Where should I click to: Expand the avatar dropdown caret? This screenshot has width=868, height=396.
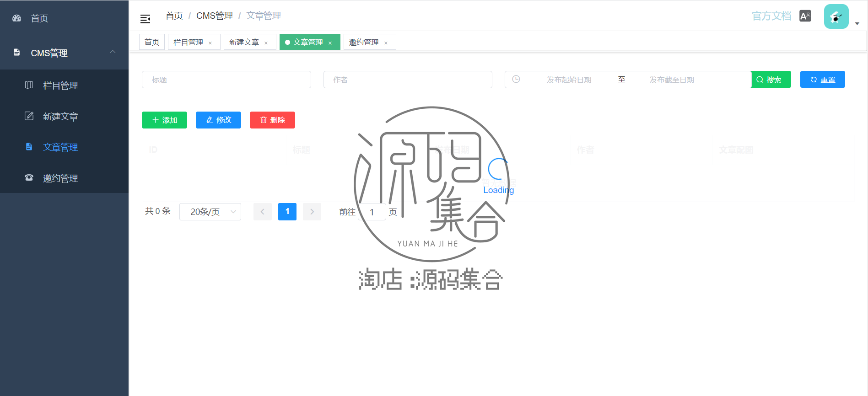857,23
